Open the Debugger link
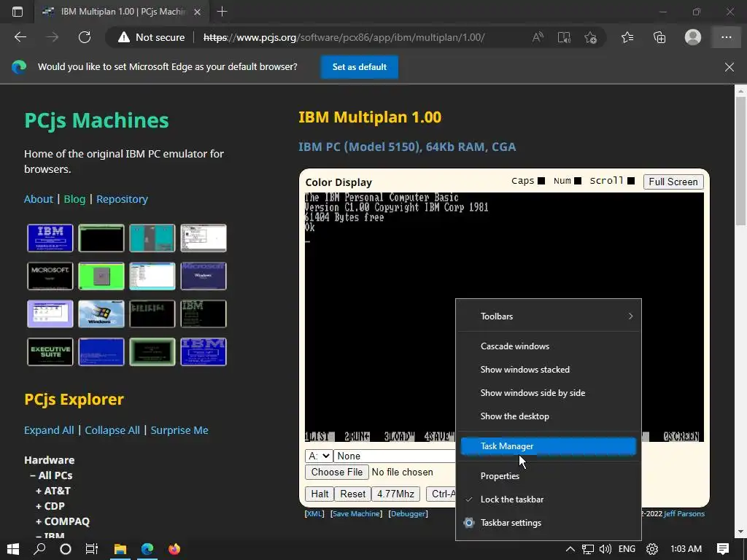The width and height of the screenshot is (747, 560). [x=408, y=514]
